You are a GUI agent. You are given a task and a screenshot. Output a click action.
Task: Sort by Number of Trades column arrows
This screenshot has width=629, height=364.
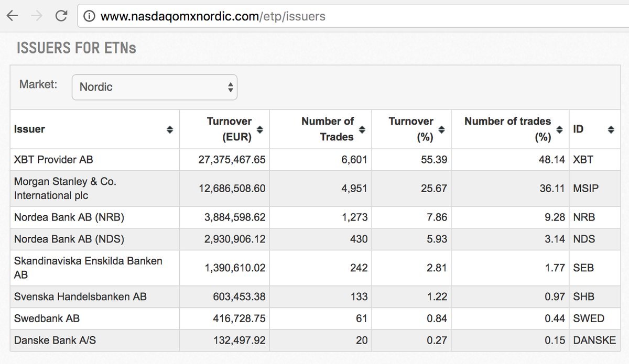pyautogui.click(x=362, y=129)
